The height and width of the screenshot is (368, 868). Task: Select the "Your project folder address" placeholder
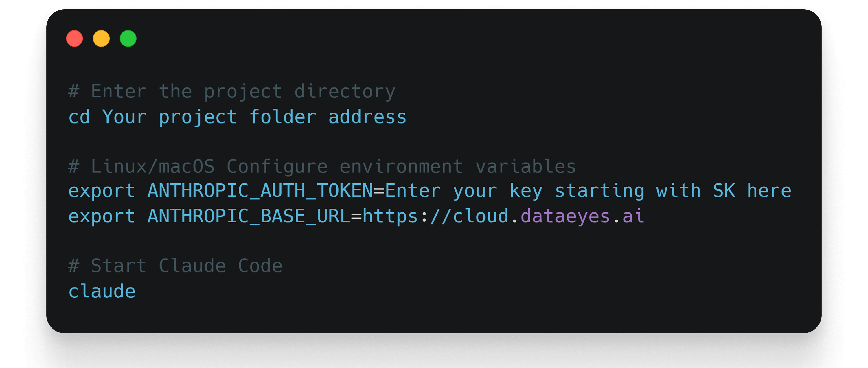[x=254, y=117]
